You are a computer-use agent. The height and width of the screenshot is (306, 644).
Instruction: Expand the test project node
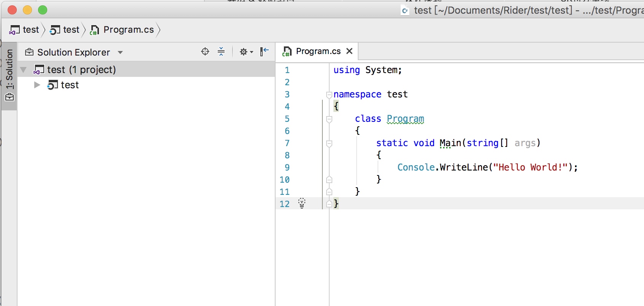[37, 85]
